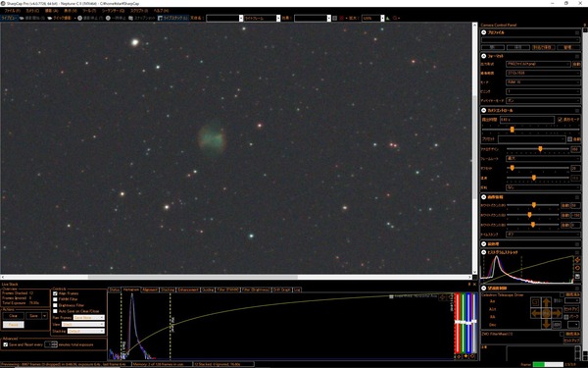Adjust the アナログゲイン slider

[x=540, y=149]
